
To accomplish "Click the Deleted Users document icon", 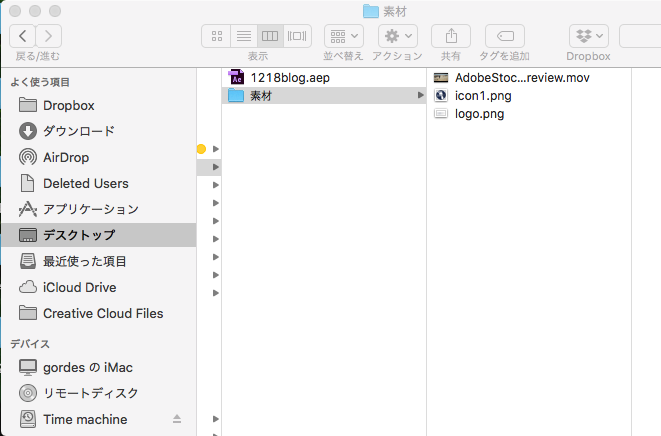I will tap(28, 183).
